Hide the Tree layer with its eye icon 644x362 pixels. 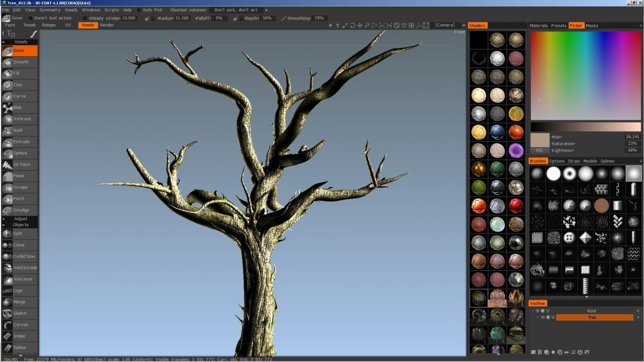[x=543, y=317]
